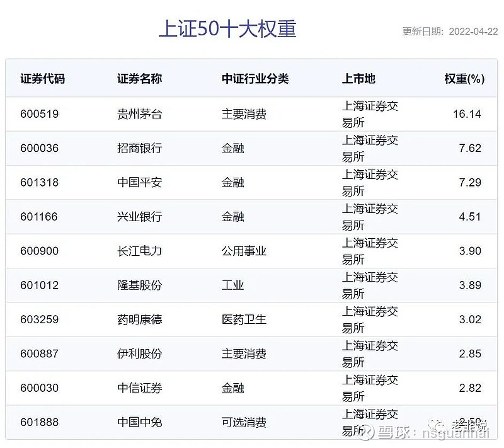The image size is (504, 448).
Task: Select the 上市地 column header
Action: (358, 79)
